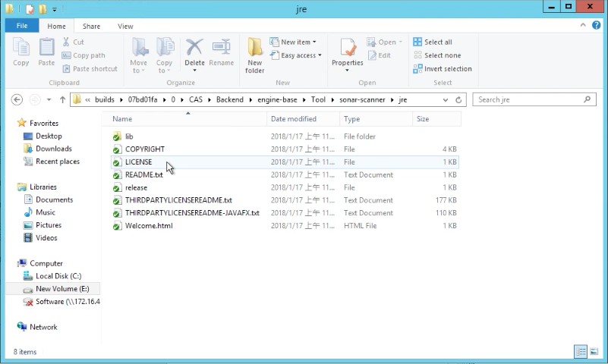Sort by Date modified column
The width and height of the screenshot is (608, 364).
click(x=303, y=119)
